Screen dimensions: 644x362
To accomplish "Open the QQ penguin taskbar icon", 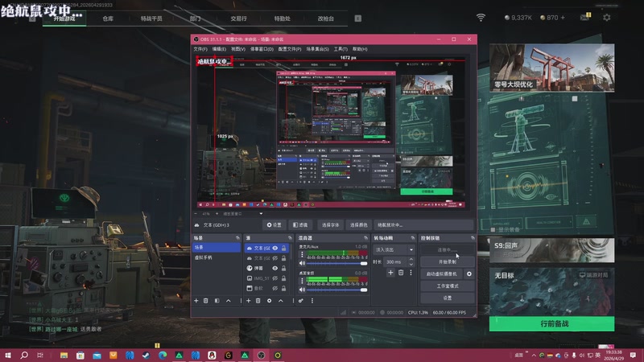I will tap(212, 355).
